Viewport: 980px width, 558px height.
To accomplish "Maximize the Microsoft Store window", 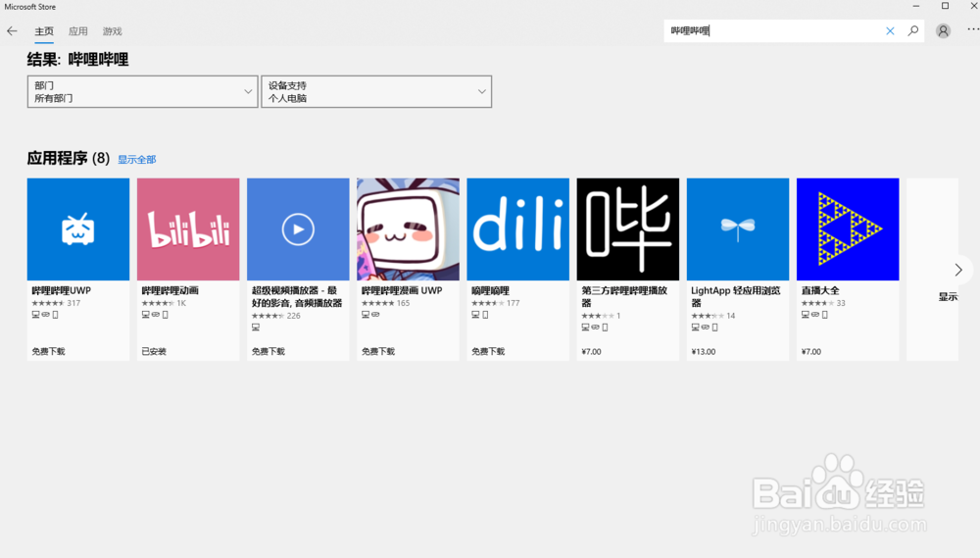I will [945, 6].
